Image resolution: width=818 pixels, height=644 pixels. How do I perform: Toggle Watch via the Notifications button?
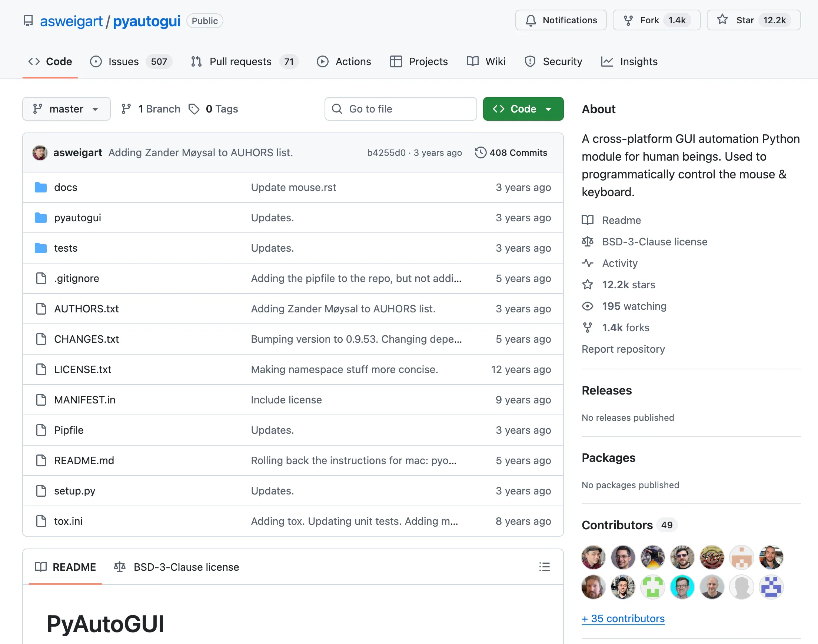point(561,20)
